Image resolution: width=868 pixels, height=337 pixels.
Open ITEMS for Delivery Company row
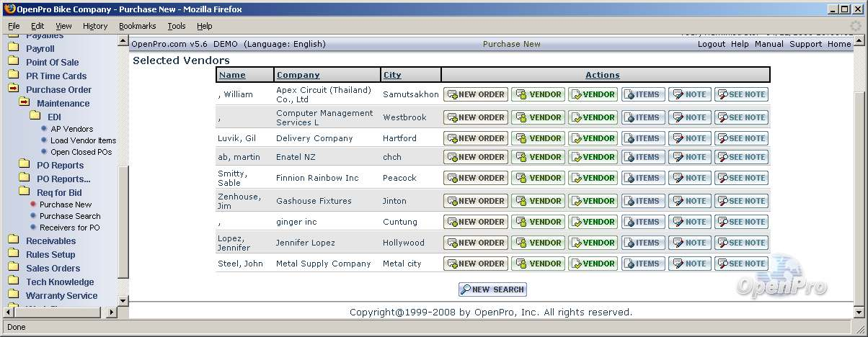point(643,138)
